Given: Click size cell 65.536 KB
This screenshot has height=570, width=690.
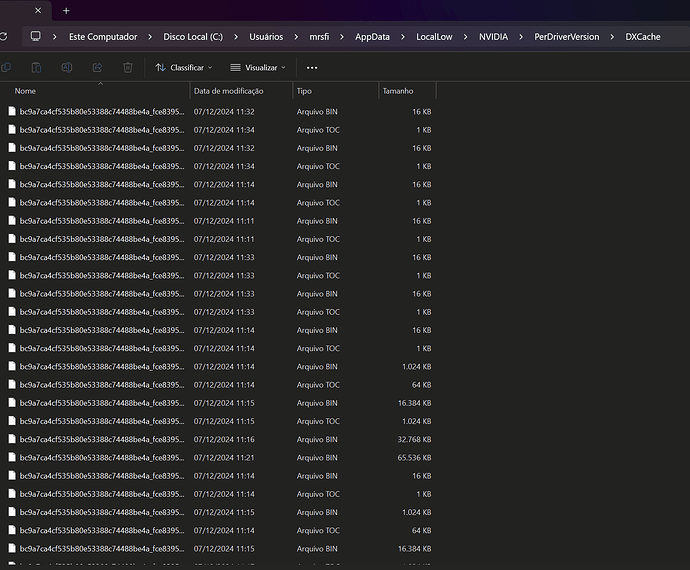Looking at the screenshot, I should point(415,458).
